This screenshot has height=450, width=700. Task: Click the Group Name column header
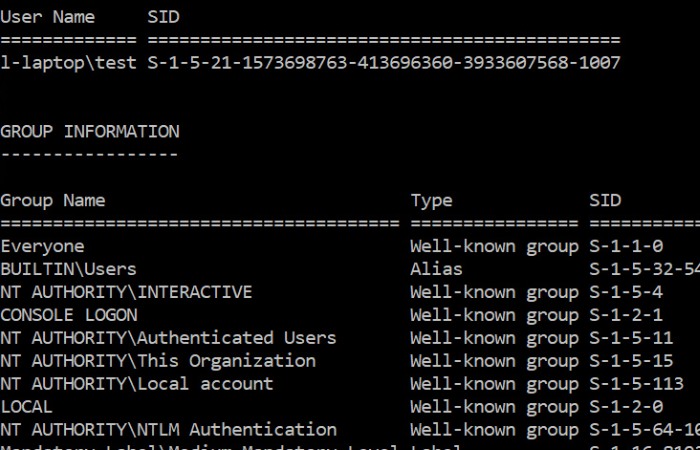(53, 200)
